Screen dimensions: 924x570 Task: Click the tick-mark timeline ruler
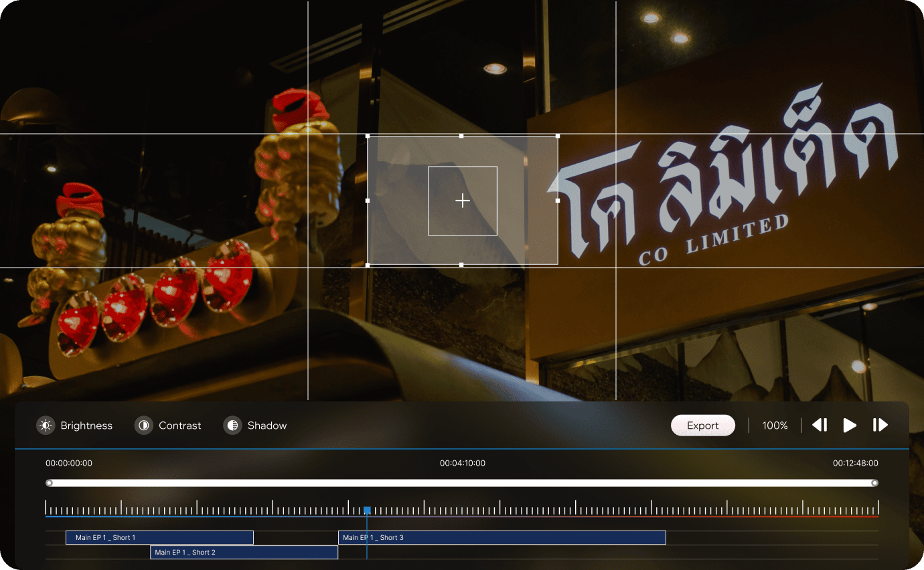click(x=462, y=508)
